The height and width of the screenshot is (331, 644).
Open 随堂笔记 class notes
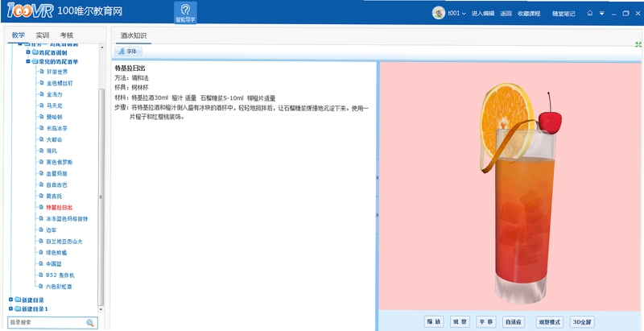[x=563, y=14]
